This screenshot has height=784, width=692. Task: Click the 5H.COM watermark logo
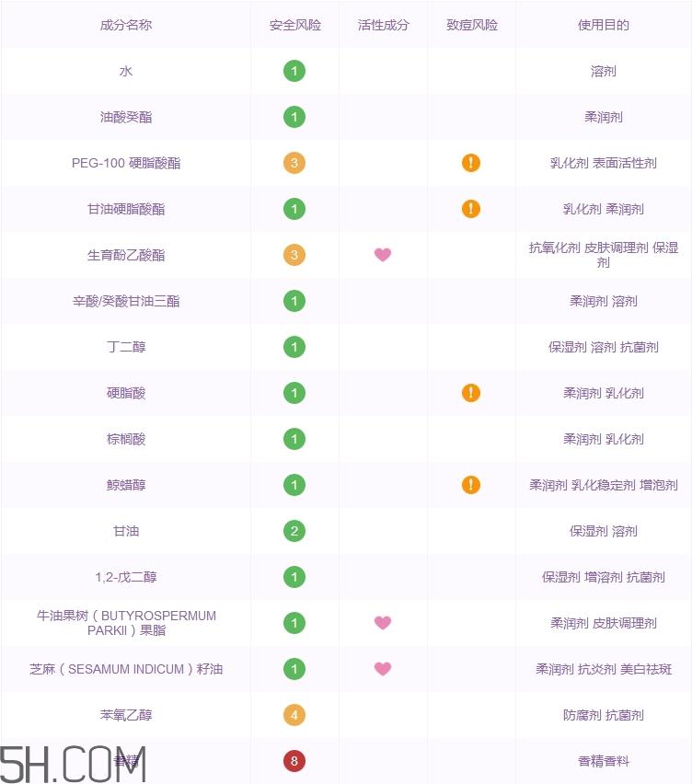(72, 763)
